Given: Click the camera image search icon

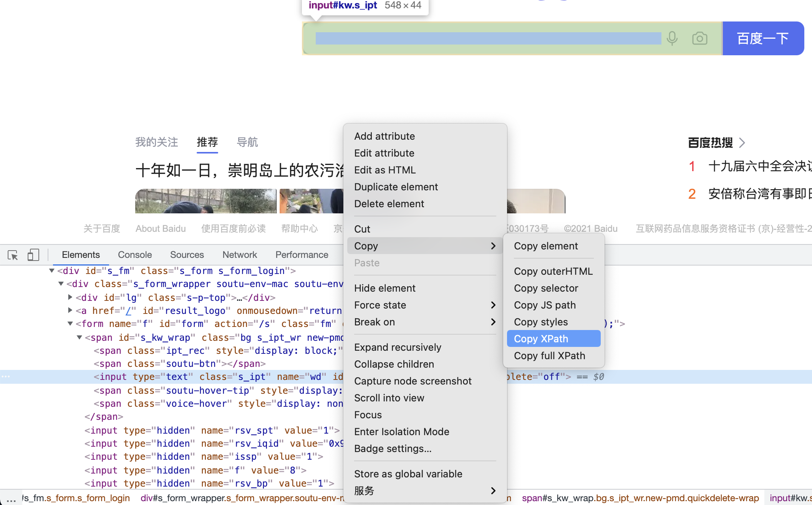Looking at the screenshot, I should [x=699, y=38].
